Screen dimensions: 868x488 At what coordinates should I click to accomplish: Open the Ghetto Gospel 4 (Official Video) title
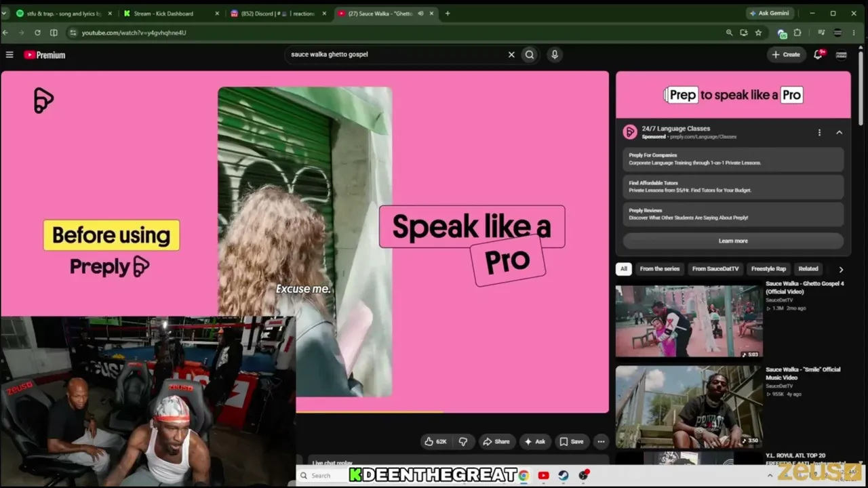tap(805, 287)
